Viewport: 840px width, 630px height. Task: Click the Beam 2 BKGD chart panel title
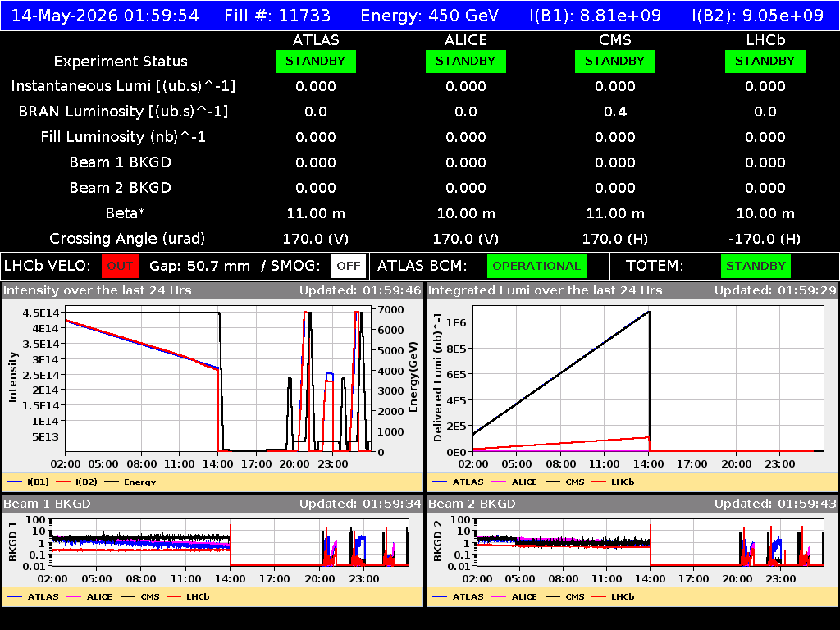coord(472,504)
